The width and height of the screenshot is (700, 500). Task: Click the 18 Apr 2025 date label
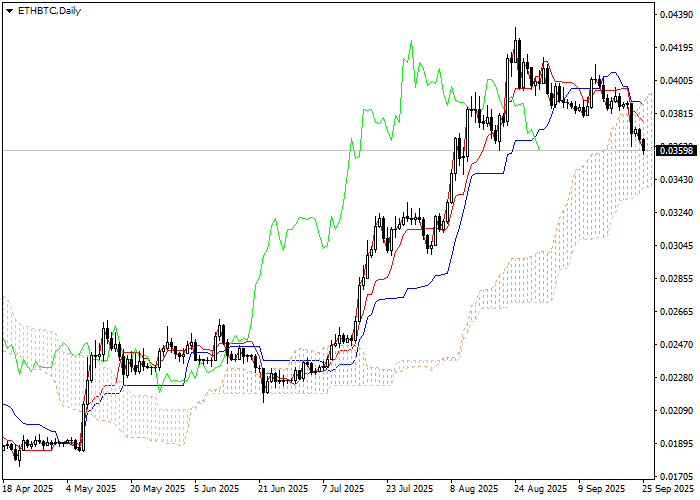[x=28, y=489]
